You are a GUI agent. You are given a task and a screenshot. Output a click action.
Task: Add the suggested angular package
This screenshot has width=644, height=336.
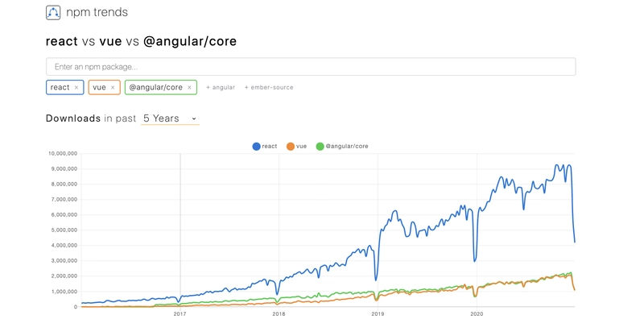221,88
